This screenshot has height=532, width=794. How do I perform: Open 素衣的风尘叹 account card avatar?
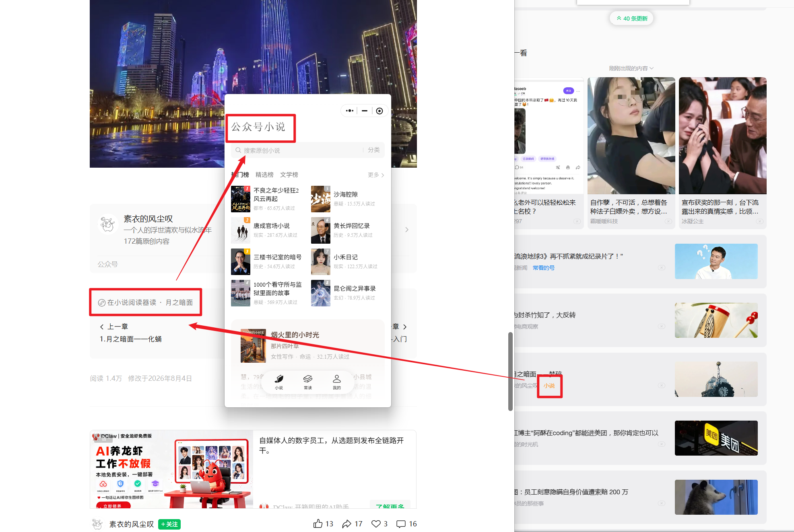107,224
